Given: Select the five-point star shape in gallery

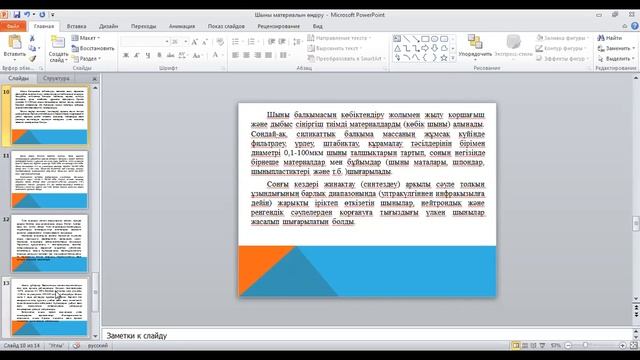Looking at the screenshot, I should click(444, 58).
